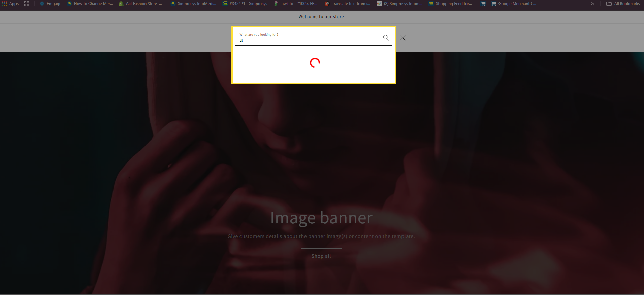
Task: Open 'How to Change Mer...' bookmark
Action: tap(90, 4)
